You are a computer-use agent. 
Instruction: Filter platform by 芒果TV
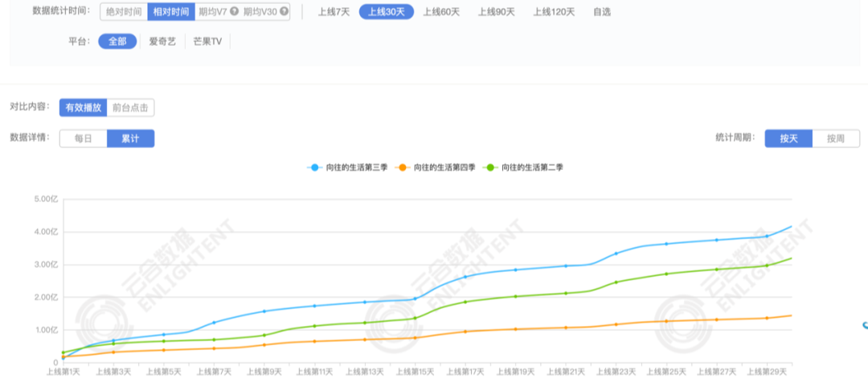point(207,42)
